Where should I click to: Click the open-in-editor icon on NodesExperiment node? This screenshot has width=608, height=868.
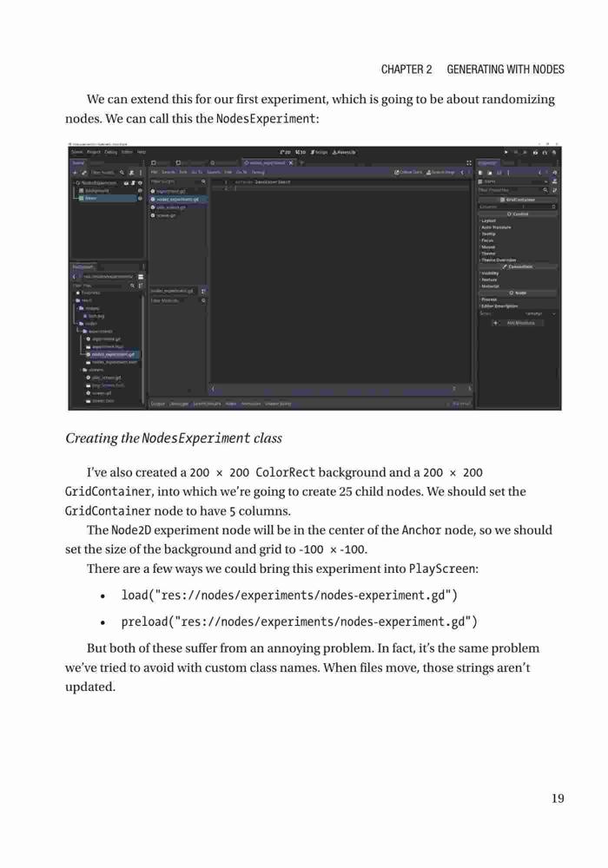[x=126, y=183]
